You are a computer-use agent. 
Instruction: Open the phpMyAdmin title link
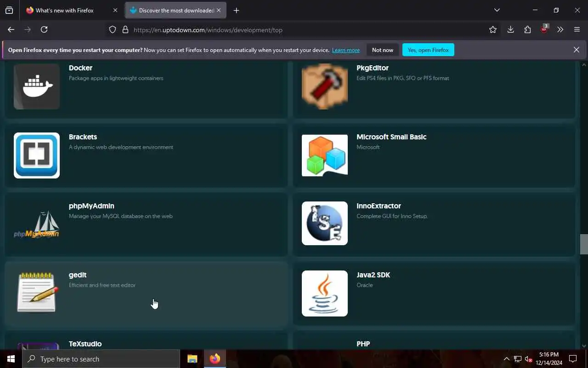[x=91, y=206]
